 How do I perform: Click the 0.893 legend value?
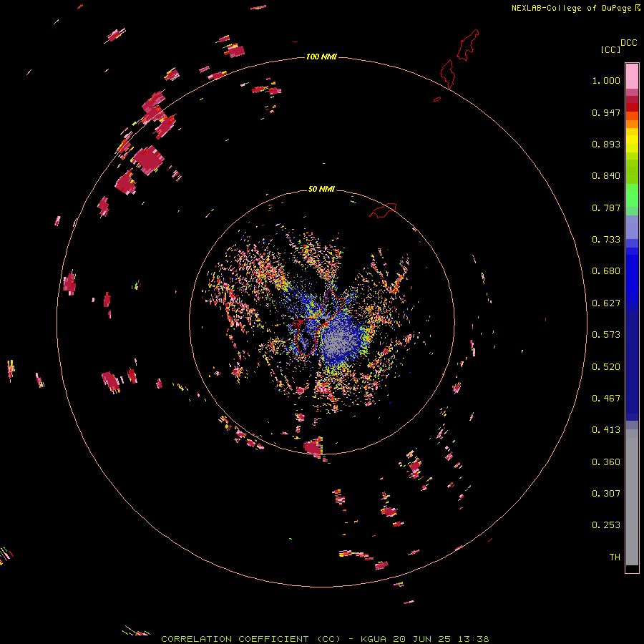606,144
